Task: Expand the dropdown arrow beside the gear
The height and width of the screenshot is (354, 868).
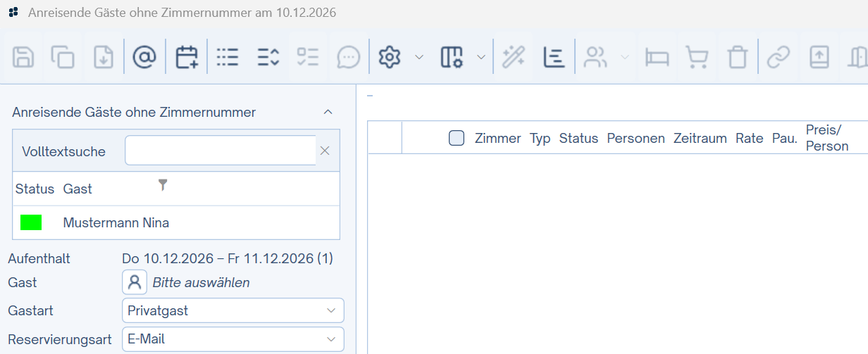Action: click(419, 57)
